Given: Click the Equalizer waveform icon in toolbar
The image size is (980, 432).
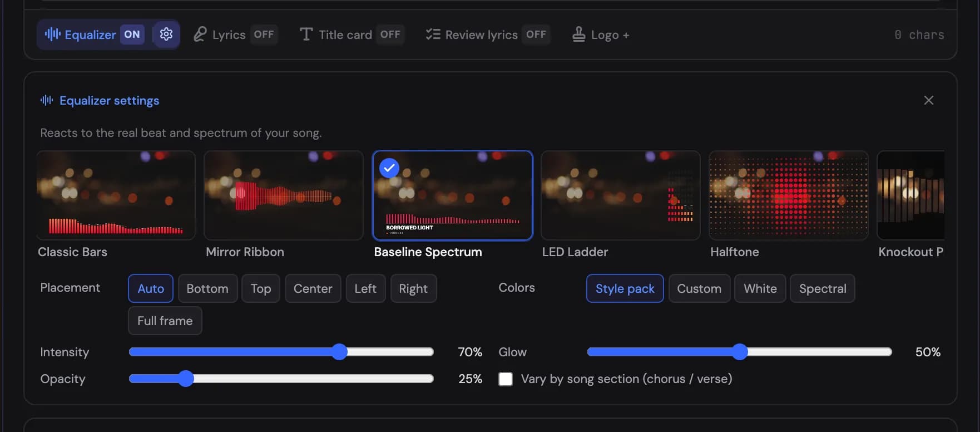Looking at the screenshot, I should pos(52,35).
